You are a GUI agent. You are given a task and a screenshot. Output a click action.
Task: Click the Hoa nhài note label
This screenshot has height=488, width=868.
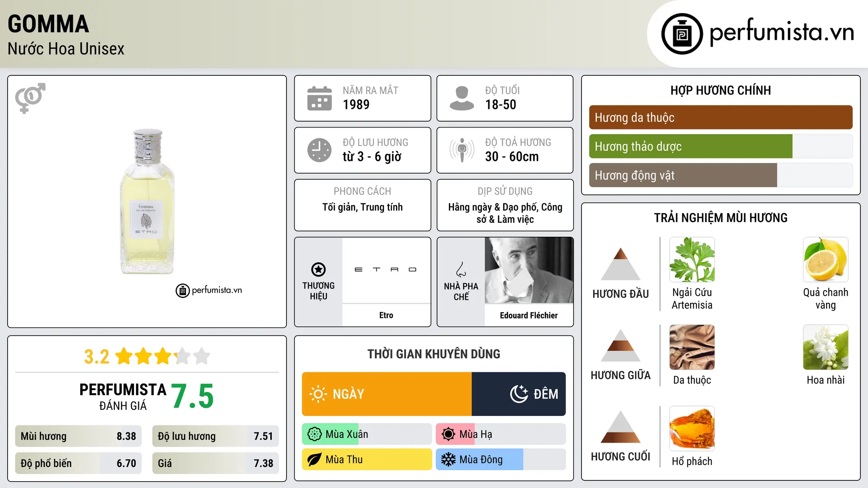[x=826, y=380]
